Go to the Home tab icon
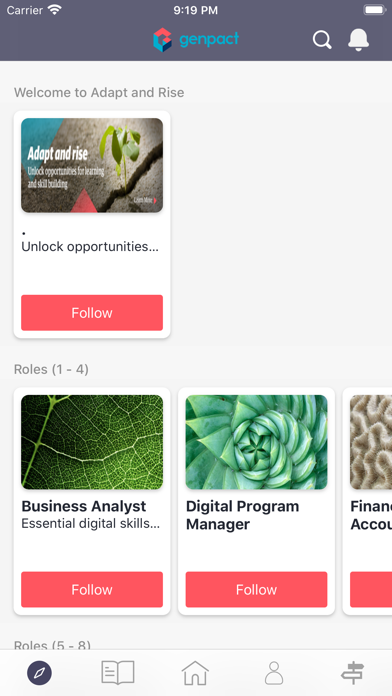 tap(195, 673)
